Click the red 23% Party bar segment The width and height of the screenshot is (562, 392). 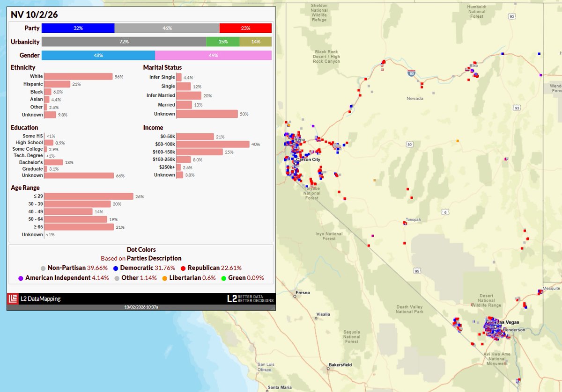click(245, 28)
